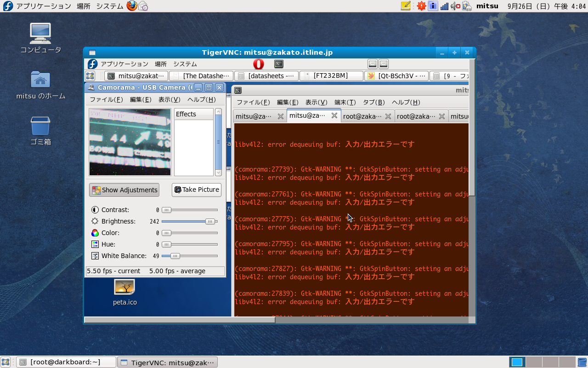Select the [FT232BM] window in the VNC taskbar
This screenshot has width=588, height=368.
click(x=330, y=76)
